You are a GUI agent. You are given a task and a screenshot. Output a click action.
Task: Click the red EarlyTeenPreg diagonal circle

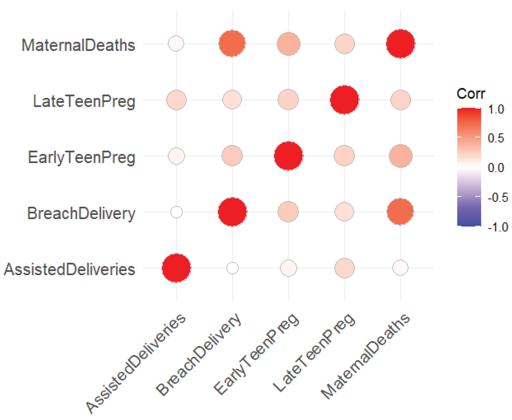tap(288, 156)
